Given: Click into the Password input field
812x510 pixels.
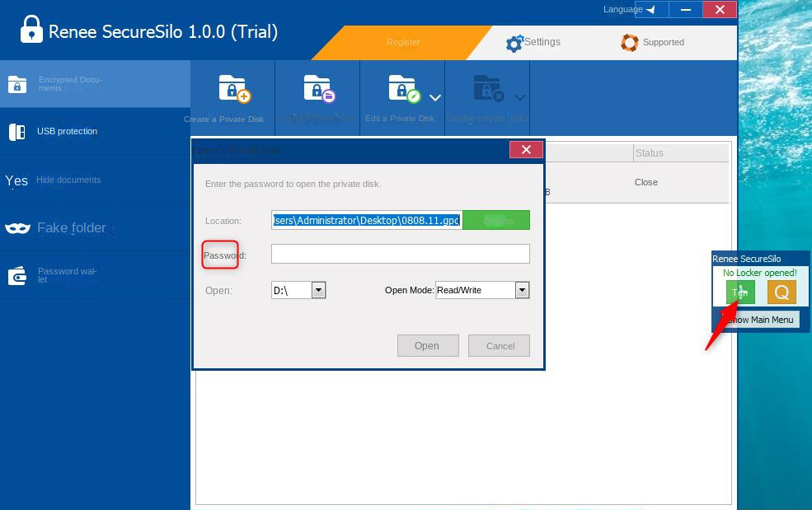Looking at the screenshot, I should (x=400, y=255).
